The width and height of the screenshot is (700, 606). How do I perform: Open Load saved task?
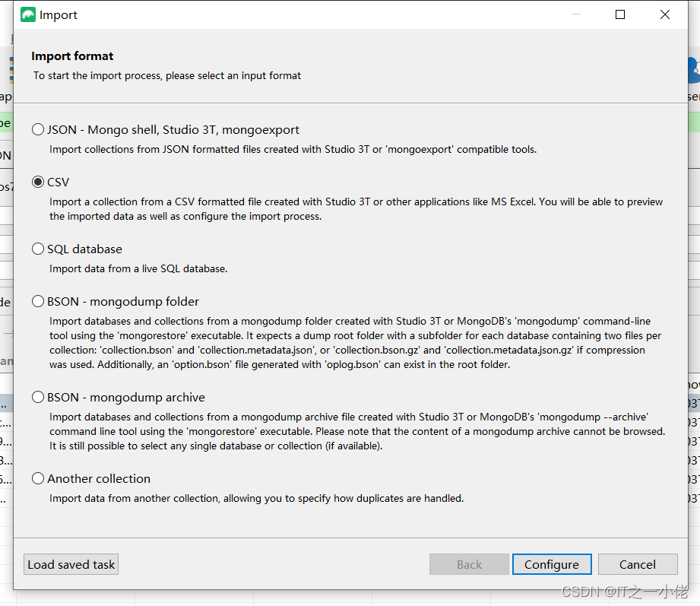[x=71, y=564]
